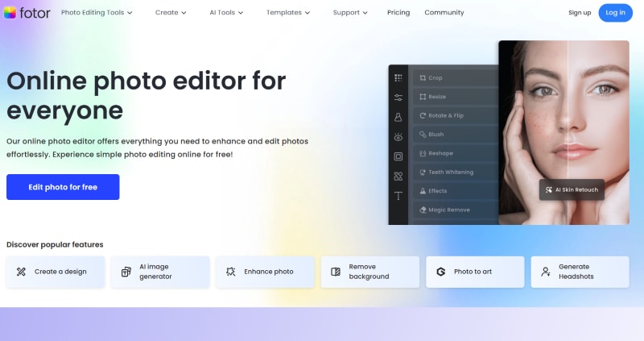Select the adjust sliders icon in sidebar
This screenshot has width=644, height=341.
398,98
